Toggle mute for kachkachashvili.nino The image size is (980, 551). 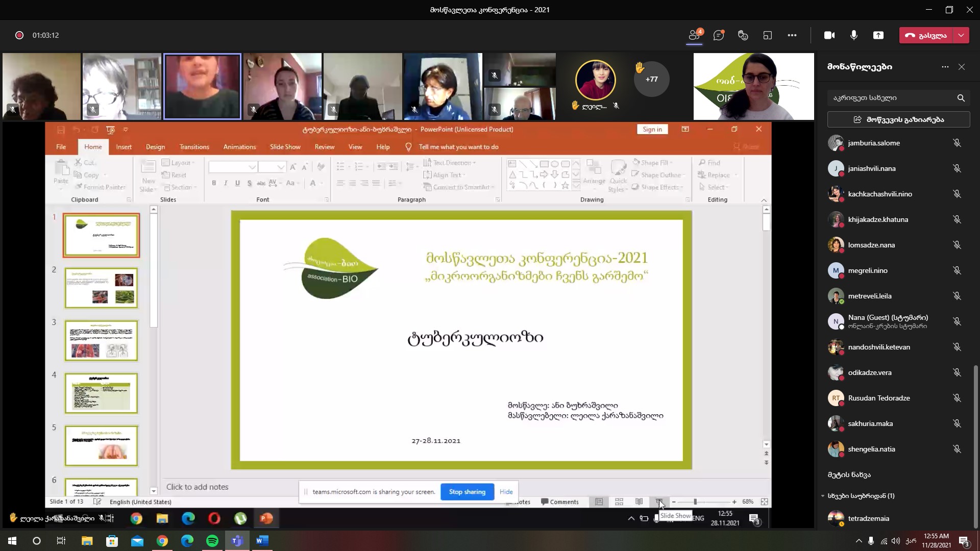pyautogui.click(x=957, y=194)
